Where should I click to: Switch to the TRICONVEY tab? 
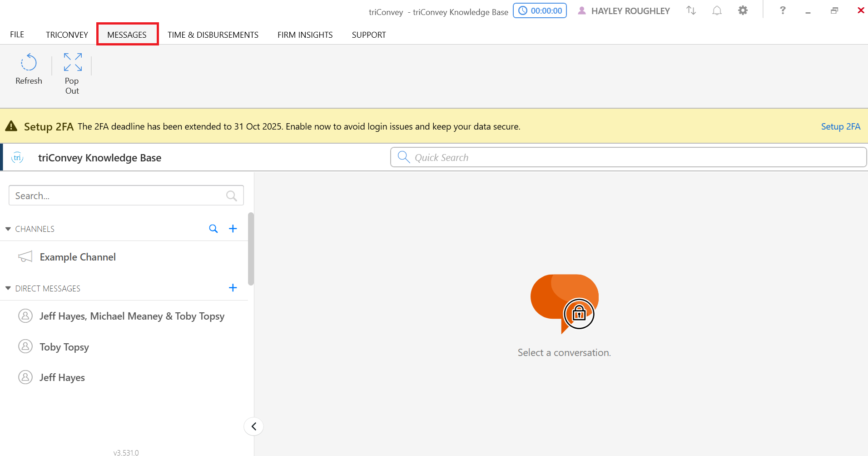point(67,35)
